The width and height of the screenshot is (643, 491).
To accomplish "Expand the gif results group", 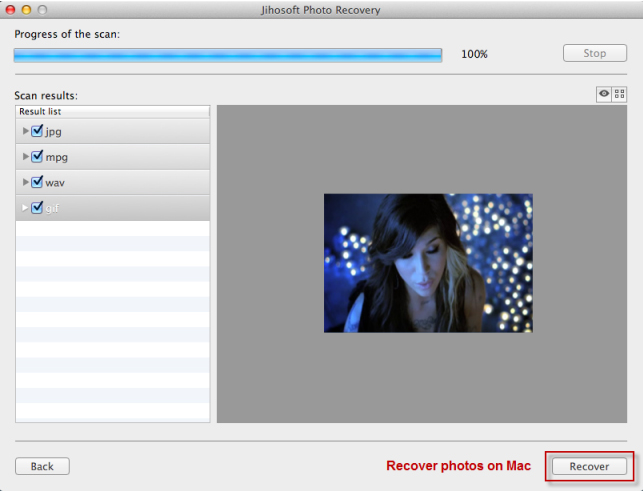I will [25, 208].
